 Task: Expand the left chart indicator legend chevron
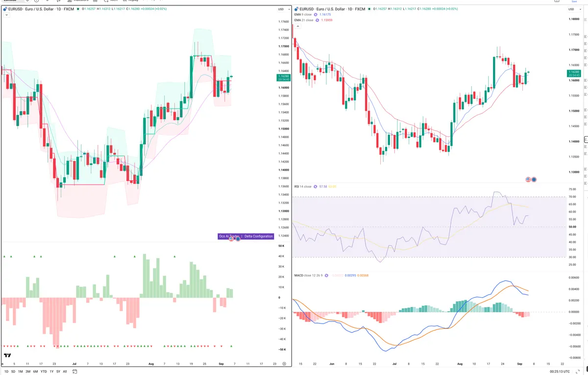coord(6,15)
